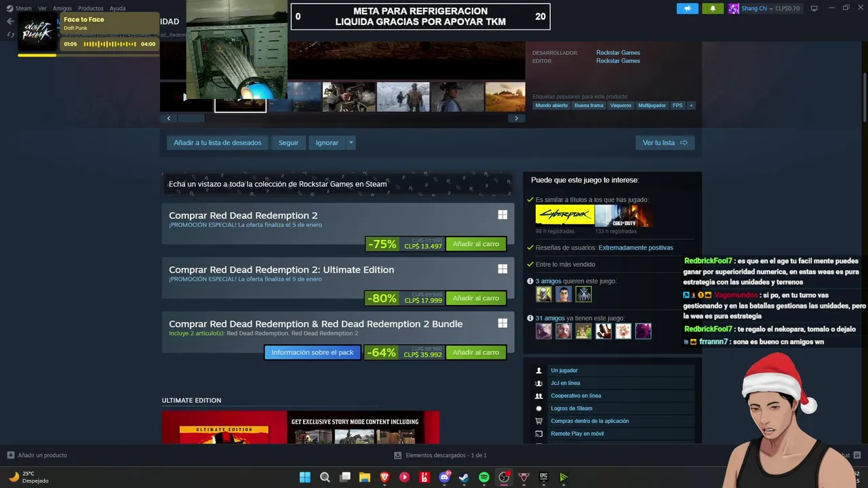Select the FPS tag
Viewport: 868px width, 488px height.
pos(677,105)
